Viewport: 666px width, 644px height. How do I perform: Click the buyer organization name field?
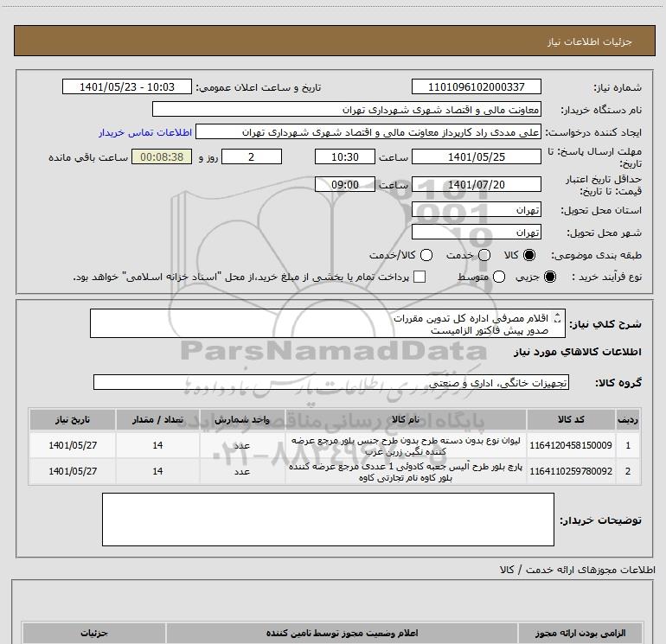pyautogui.click(x=347, y=110)
